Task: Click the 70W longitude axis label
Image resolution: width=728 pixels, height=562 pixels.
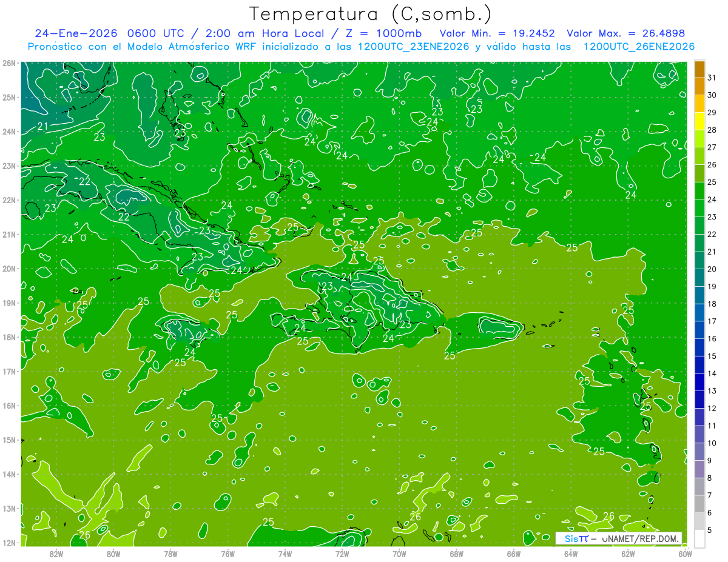Action: pyautogui.click(x=399, y=554)
